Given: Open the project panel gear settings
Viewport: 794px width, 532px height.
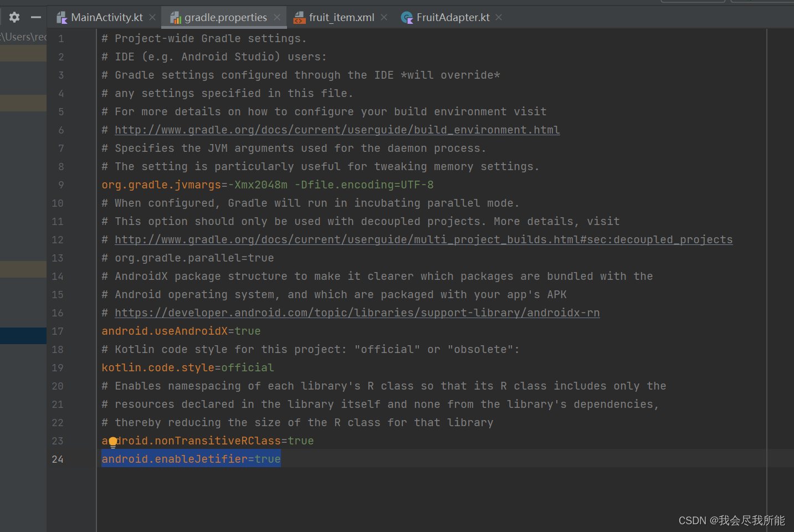Looking at the screenshot, I should 14,17.
